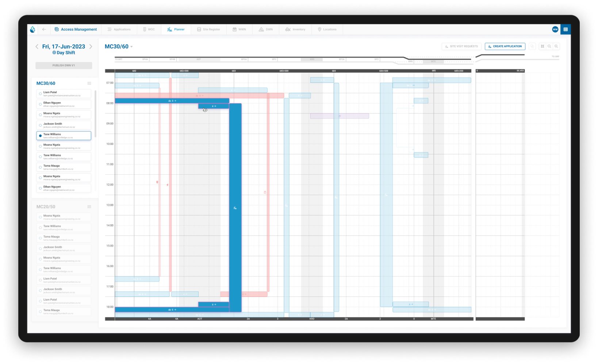Viewport: 598px width, 364px height.
Task: Click the left chevron beside Fri 17-Jun-2023
Action: click(37, 47)
